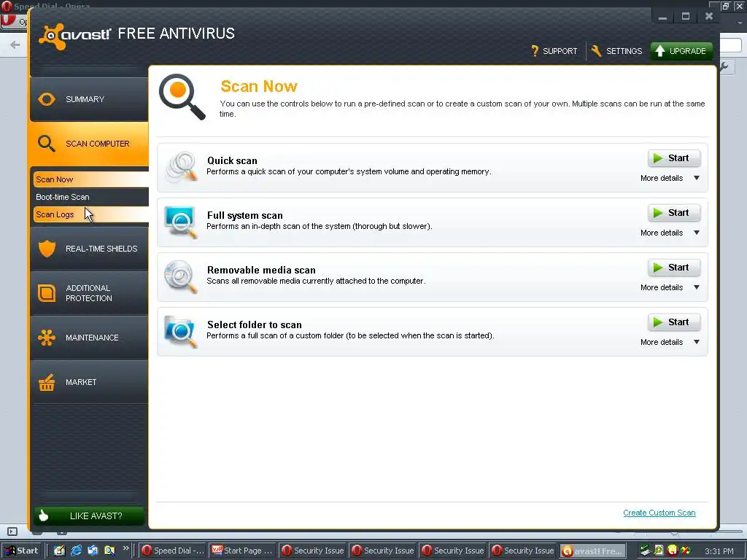Select the Scan Computer sidebar section

tap(89, 144)
